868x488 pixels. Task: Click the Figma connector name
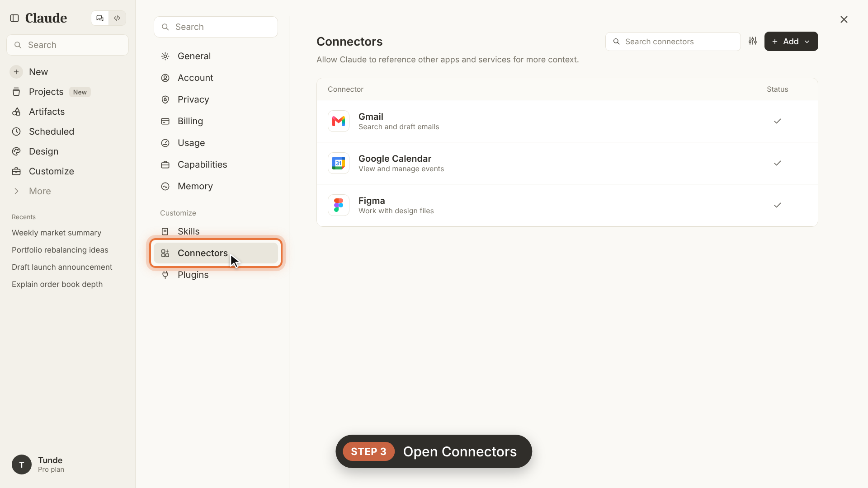(x=372, y=201)
